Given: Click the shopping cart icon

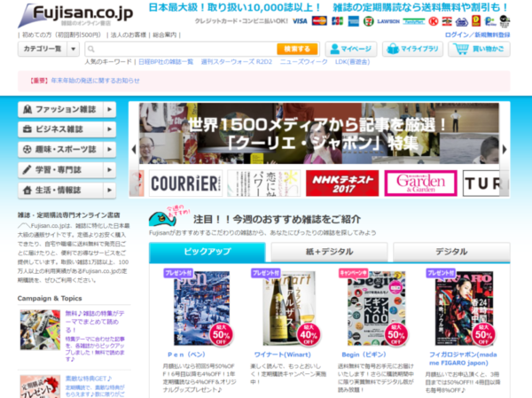Looking at the screenshot, I should click(x=461, y=49).
